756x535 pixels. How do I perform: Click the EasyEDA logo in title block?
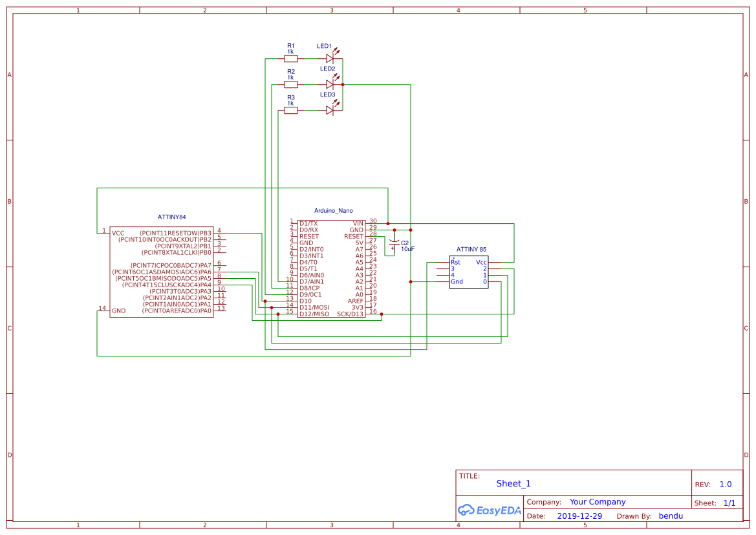[x=489, y=510]
